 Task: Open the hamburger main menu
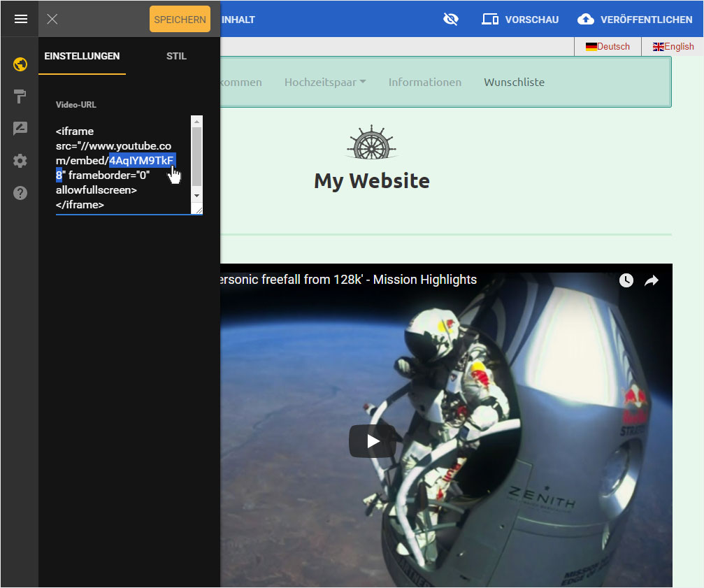coord(21,19)
